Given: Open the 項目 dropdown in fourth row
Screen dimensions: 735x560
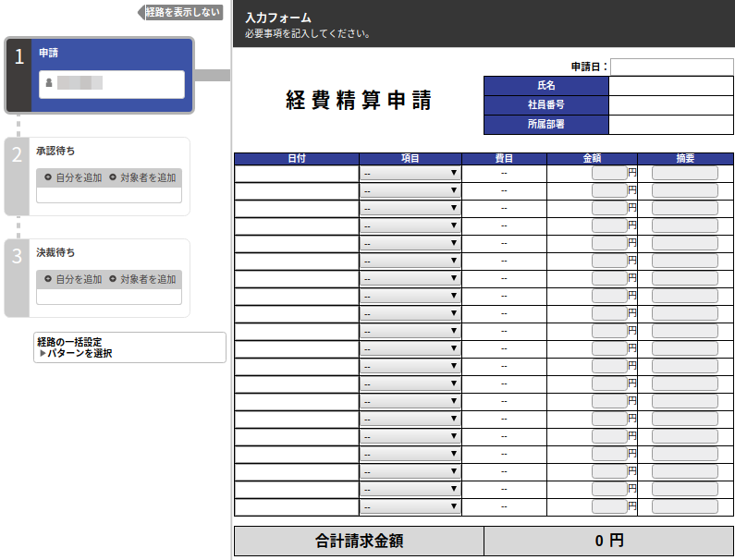Looking at the screenshot, I should point(410,225).
